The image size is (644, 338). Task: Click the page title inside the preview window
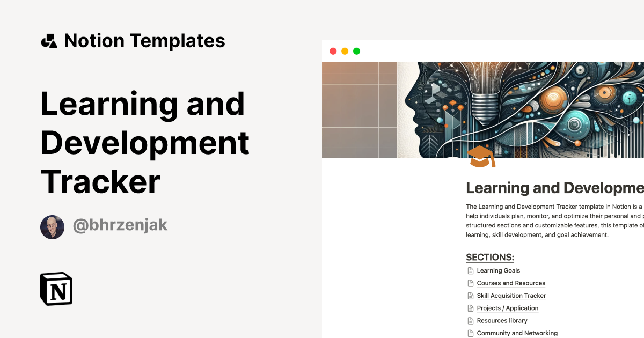pos(554,188)
